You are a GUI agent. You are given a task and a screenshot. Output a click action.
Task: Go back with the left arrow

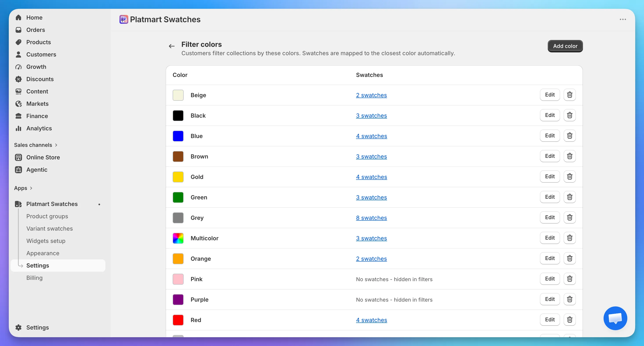pyautogui.click(x=172, y=46)
